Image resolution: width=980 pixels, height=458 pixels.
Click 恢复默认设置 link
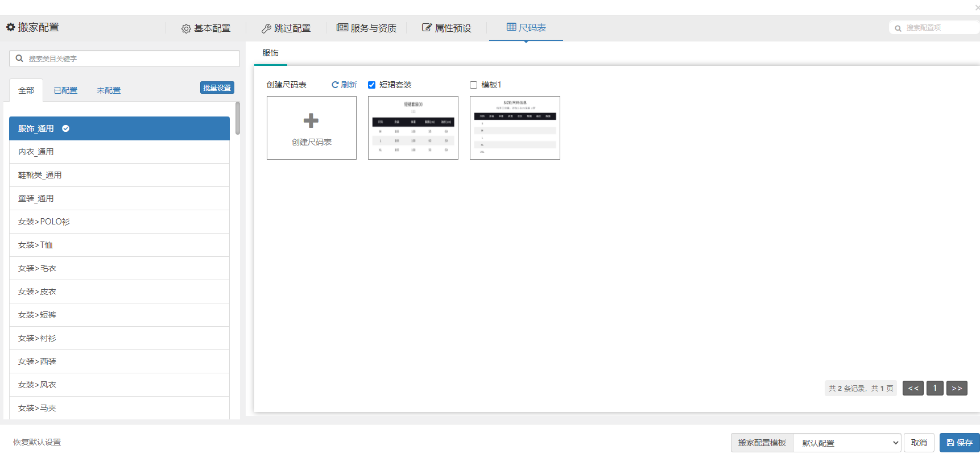pyautogui.click(x=37, y=442)
